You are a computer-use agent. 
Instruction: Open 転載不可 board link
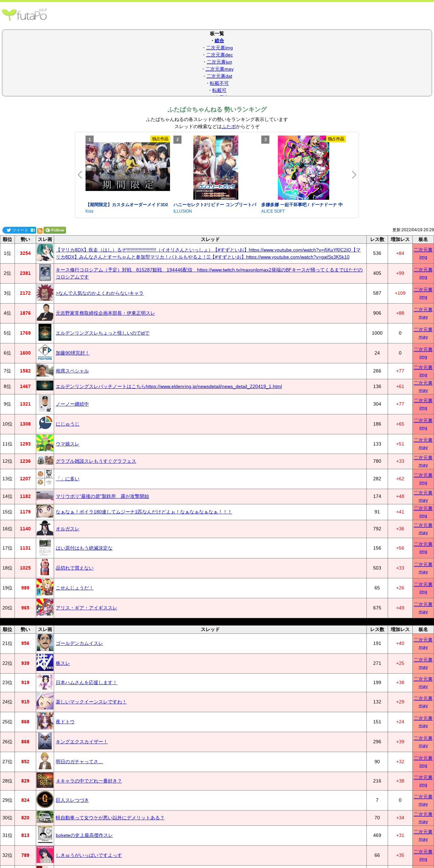219,83
